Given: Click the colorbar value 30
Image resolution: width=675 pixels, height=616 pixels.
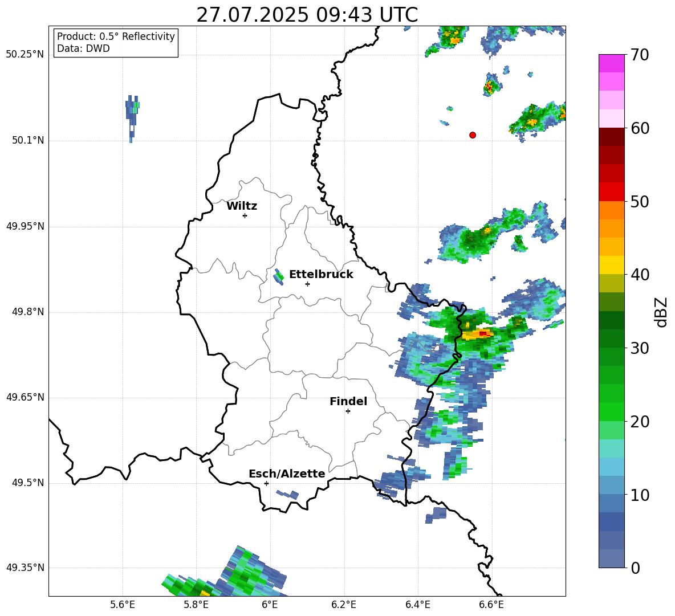Looking at the screenshot, I should (640, 348).
